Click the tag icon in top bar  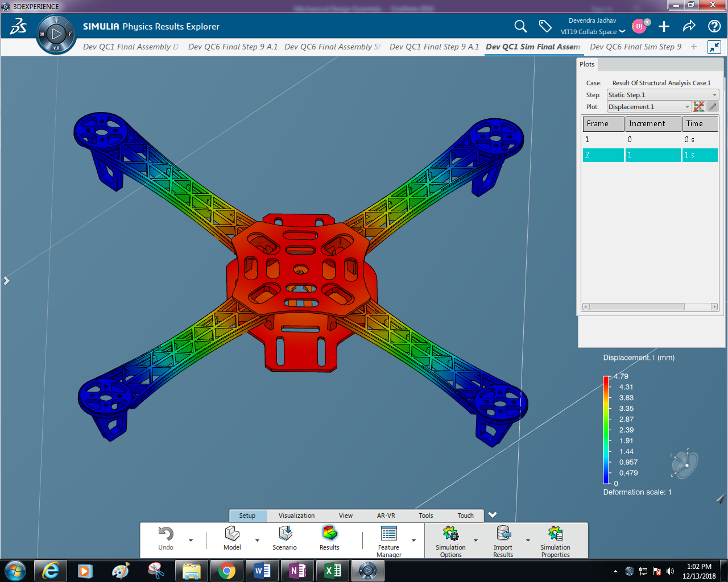click(x=545, y=26)
